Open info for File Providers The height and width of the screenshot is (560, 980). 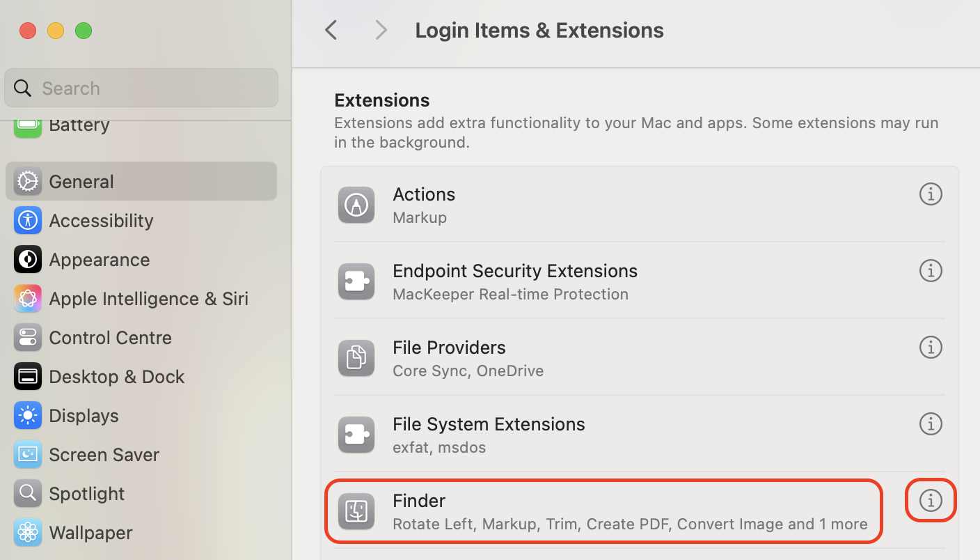pos(931,348)
